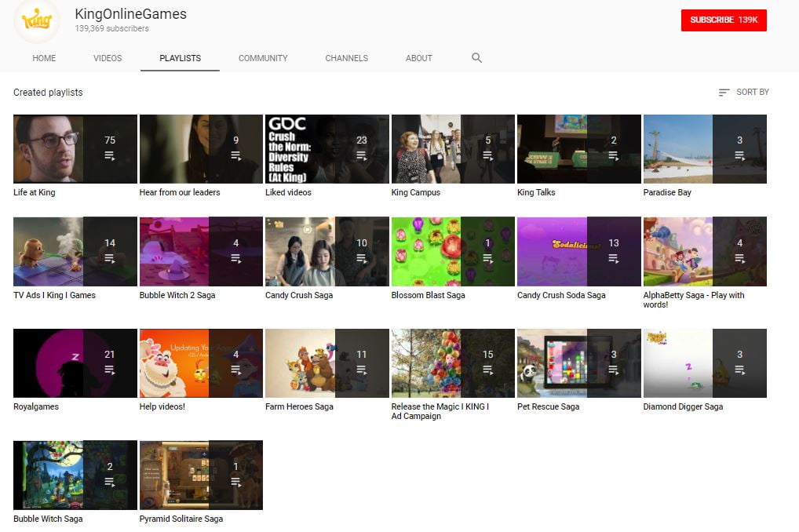Image resolution: width=799 pixels, height=532 pixels.
Task: Open AlphaBetty Saga - Play with words title
Action: (x=694, y=301)
